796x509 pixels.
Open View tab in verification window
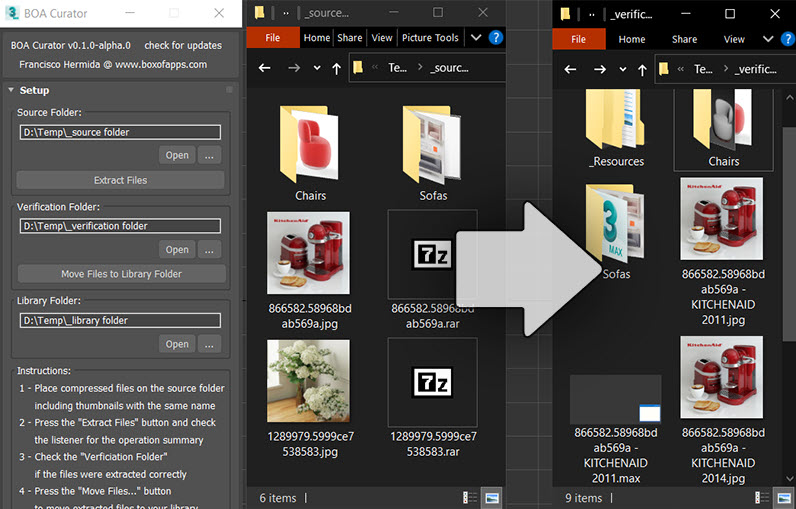(734, 39)
